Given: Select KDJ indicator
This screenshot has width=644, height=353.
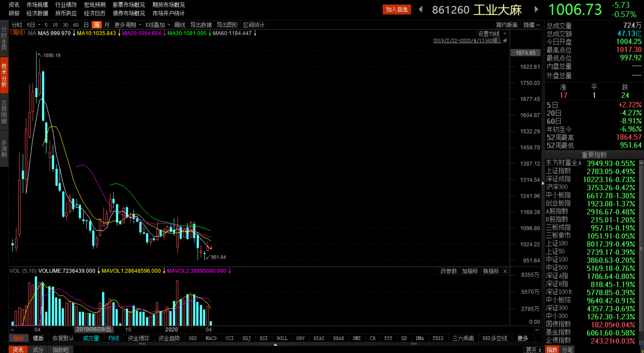Looking at the screenshot, I should pyautogui.click(x=247, y=338).
